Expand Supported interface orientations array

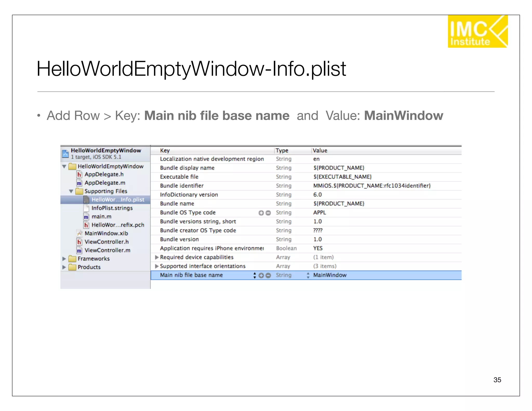pos(157,266)
